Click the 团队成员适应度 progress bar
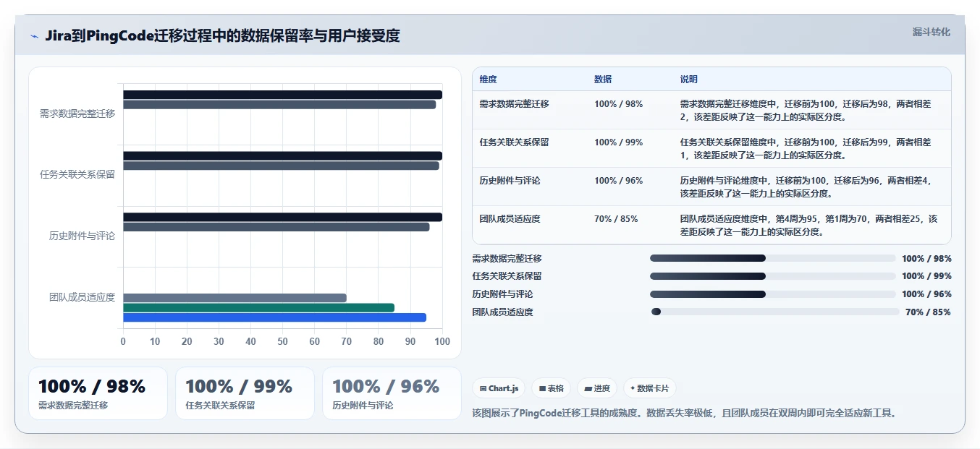Image resolution: width=980 pixels, height=449 pixels. (775, 312)
